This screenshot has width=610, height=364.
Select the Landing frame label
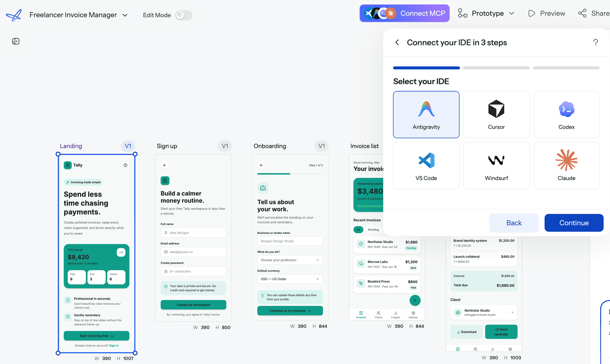[71, 146]
